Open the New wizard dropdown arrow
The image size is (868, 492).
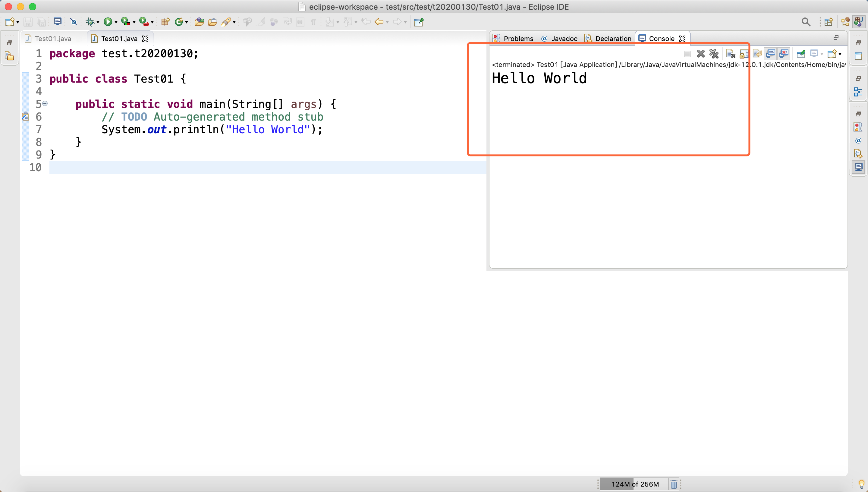pyautogui.click(x=17, y=22)
